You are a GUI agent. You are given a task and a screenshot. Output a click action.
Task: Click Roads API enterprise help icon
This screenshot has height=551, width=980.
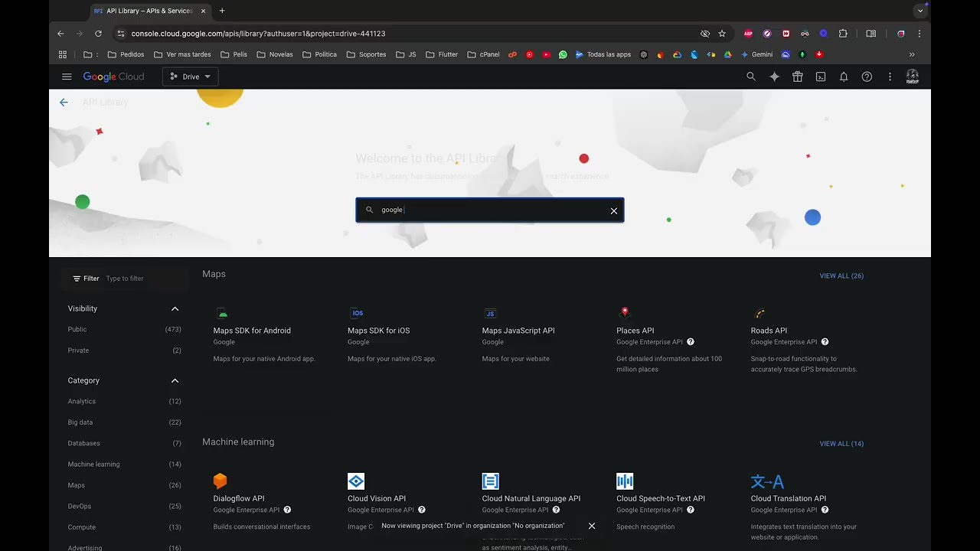click(825, 342)
